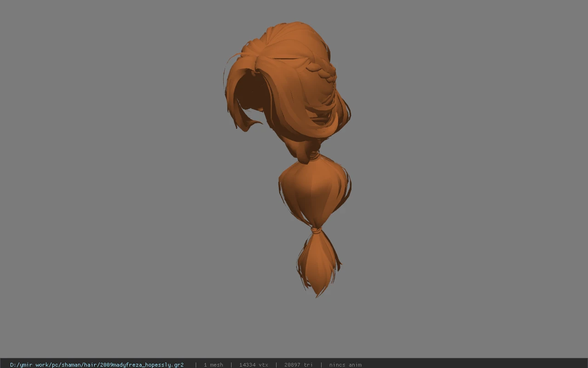Click the 'nincs anim' status text

coord(345,365)
